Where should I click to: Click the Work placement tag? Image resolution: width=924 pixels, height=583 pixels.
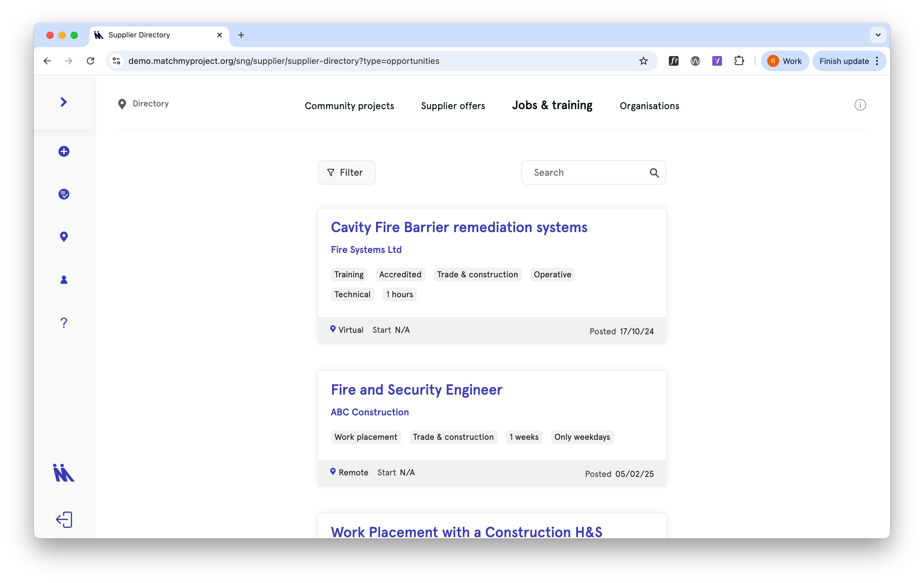tap(365, 437)
